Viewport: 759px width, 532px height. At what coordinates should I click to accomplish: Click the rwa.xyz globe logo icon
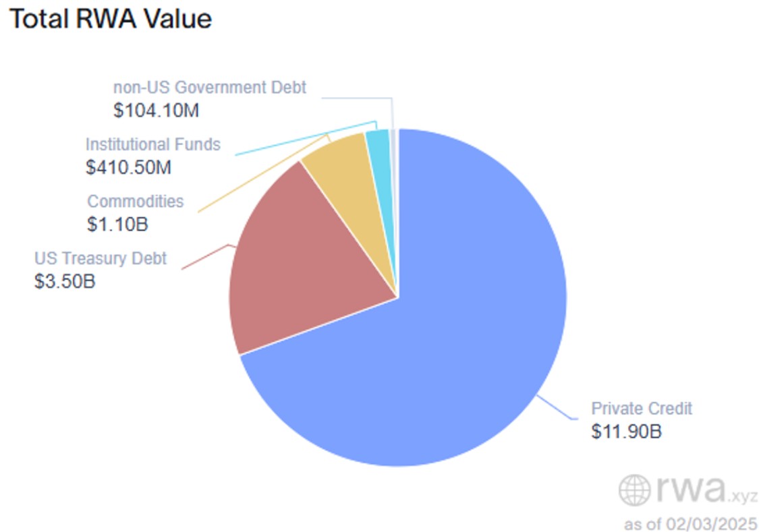point(634,490)
